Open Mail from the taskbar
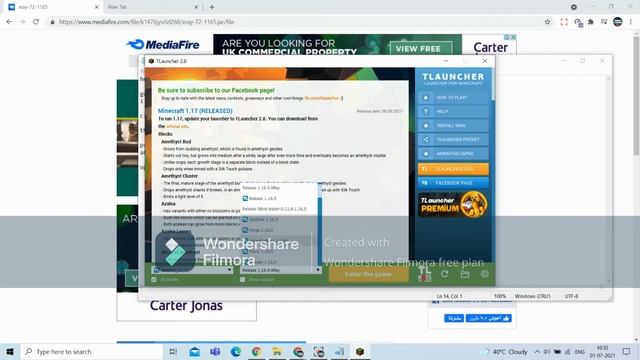 (x=195, y=351)
